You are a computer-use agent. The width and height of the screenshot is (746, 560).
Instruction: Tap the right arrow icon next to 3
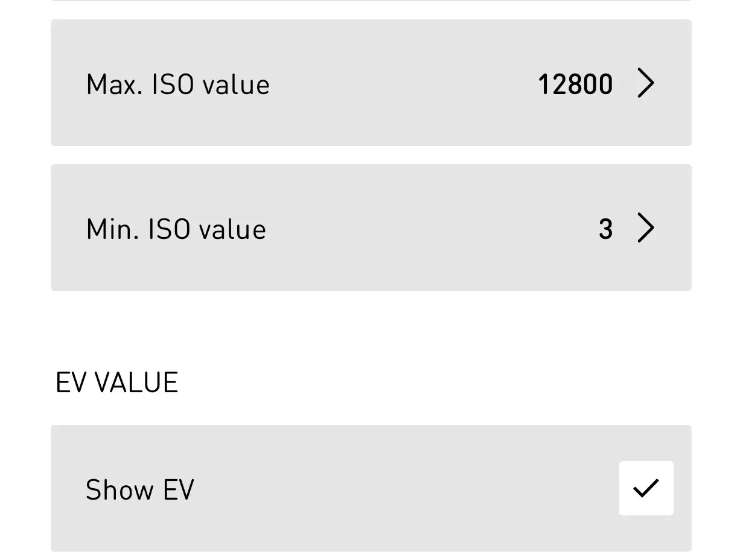pyautogui.click(x=645, y=228)
